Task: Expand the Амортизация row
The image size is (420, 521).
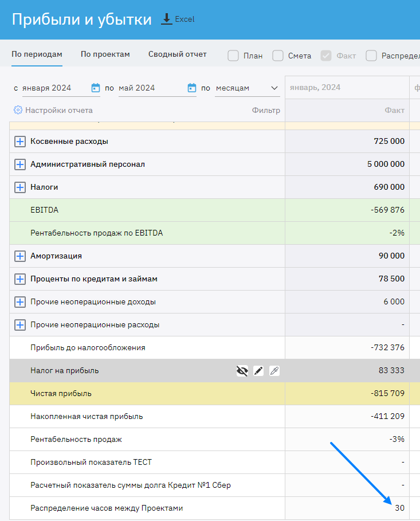Action: [20, 256]
